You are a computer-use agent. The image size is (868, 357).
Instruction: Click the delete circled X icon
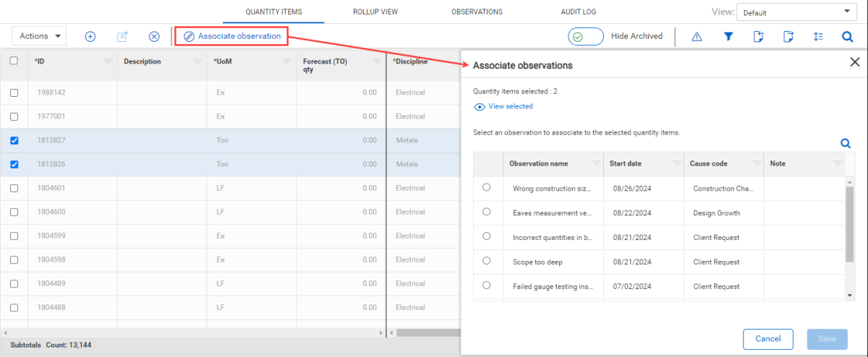pos(154,36)
